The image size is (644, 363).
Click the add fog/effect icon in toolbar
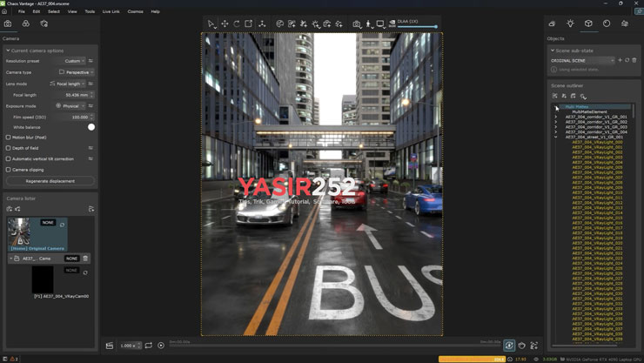pyautogui.click(x=339, y=24)
